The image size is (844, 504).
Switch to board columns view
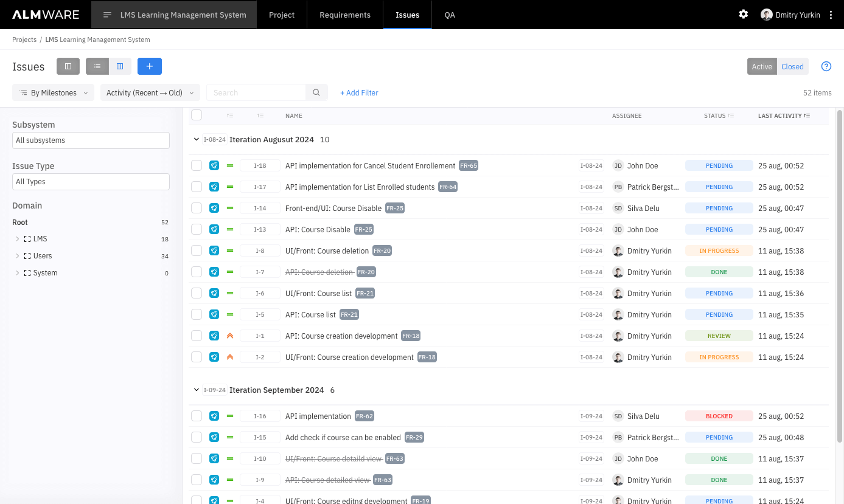coord(120,66)
